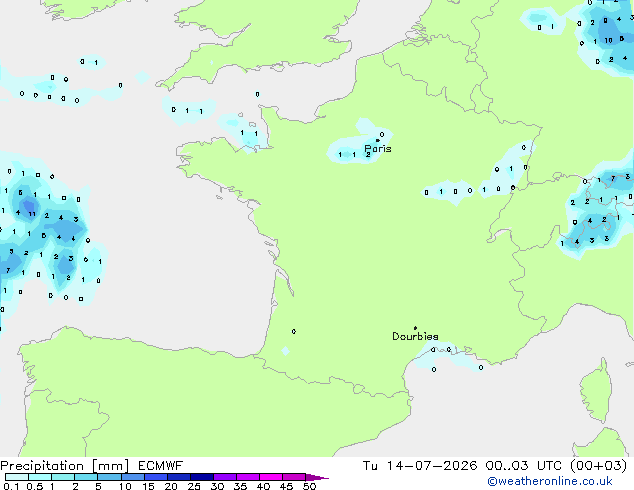Viewport: 634px width, 490px height.
Task: Click the Dourbies location label
Action: click(415, 336)
